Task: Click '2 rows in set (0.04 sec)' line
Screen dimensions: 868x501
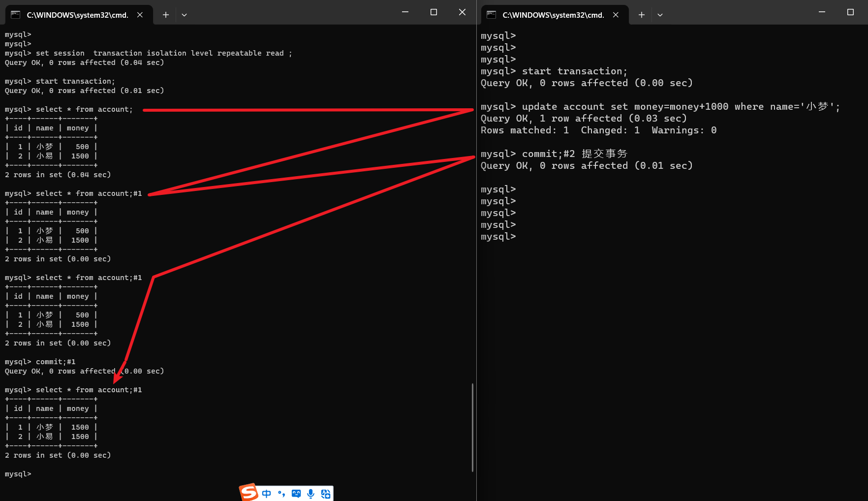Action: 58,175
